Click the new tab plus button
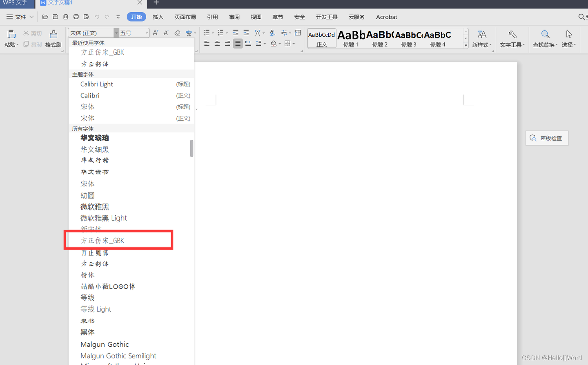The image size is (588, 365). coord(156,2)
